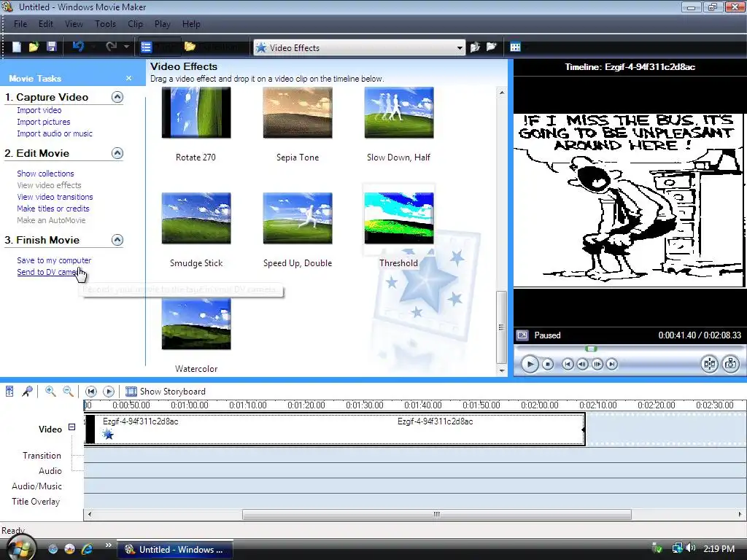Open the View menu

point(74,24)
